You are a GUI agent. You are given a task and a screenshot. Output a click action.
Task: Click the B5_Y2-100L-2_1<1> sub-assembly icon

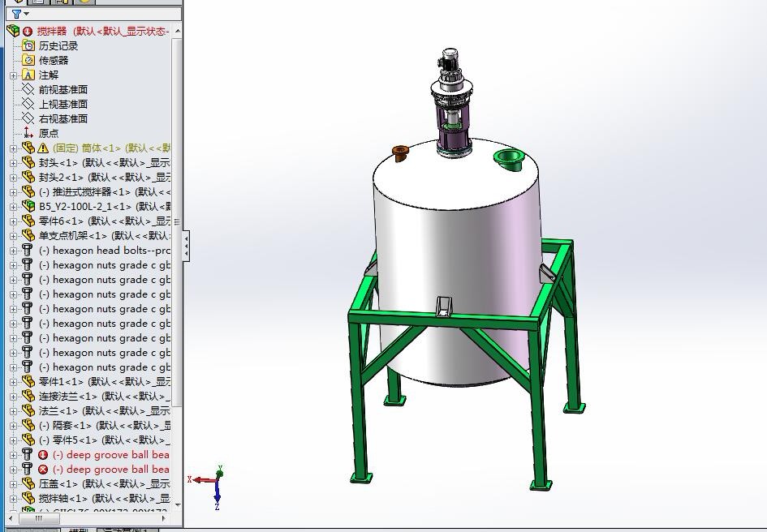28,206
